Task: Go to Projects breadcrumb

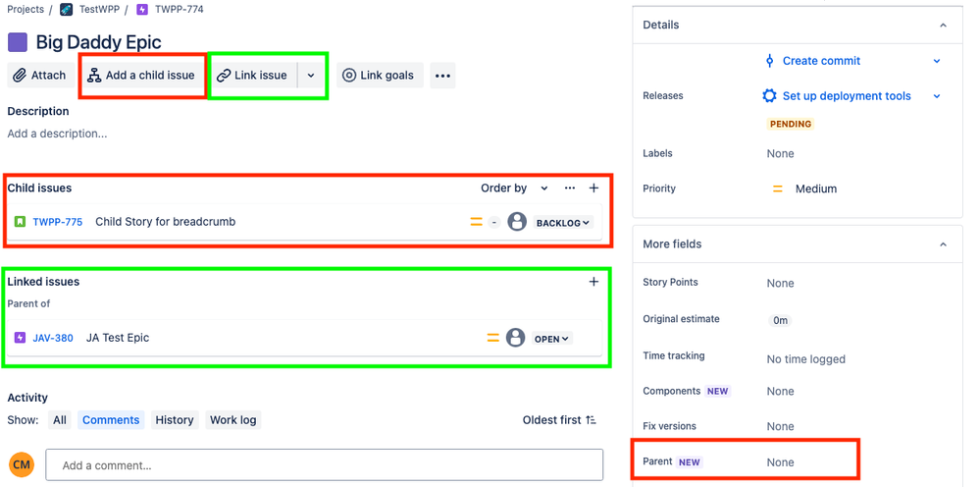Action: click(x=26, y=10)
